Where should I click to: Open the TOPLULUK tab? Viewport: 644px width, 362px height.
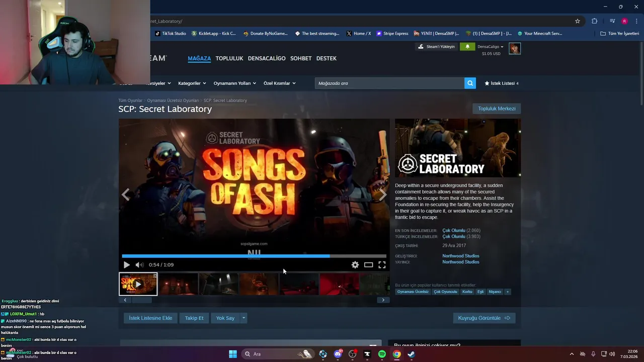coord(229,58)
